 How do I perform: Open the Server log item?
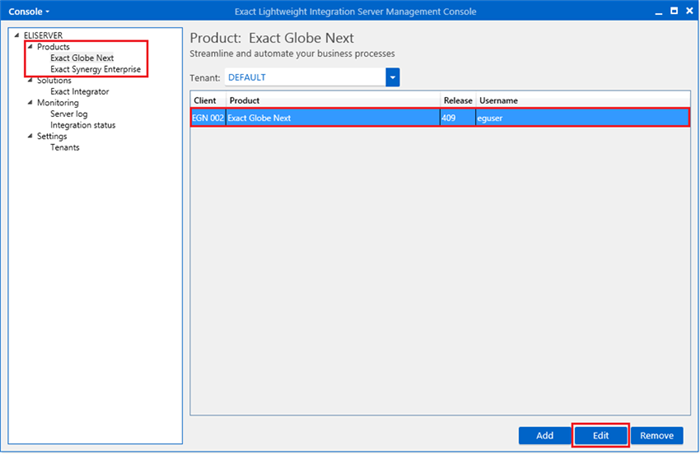(69, 114)
